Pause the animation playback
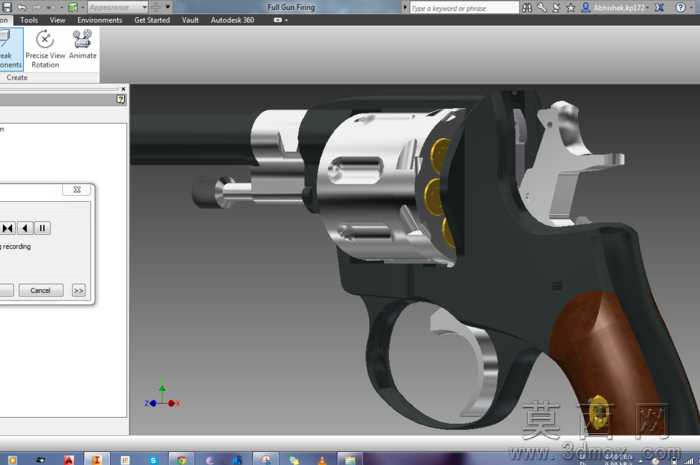700x465 pixels. point(42,228)
